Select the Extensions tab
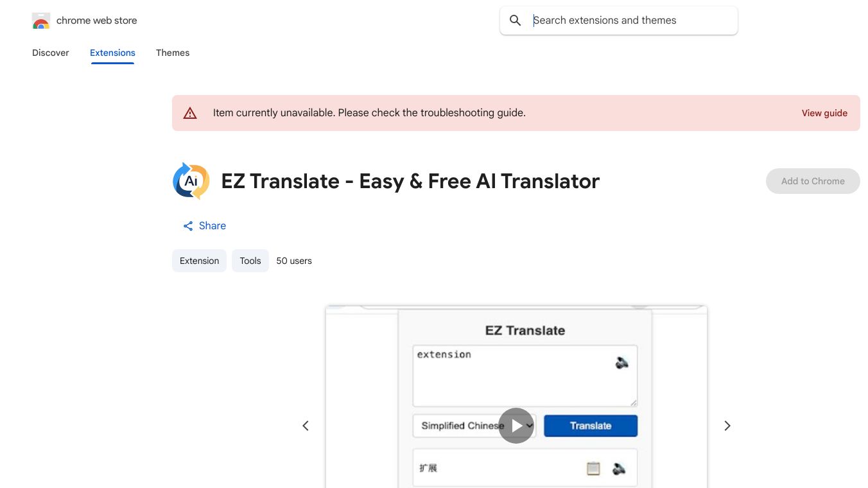 (112, 53)
